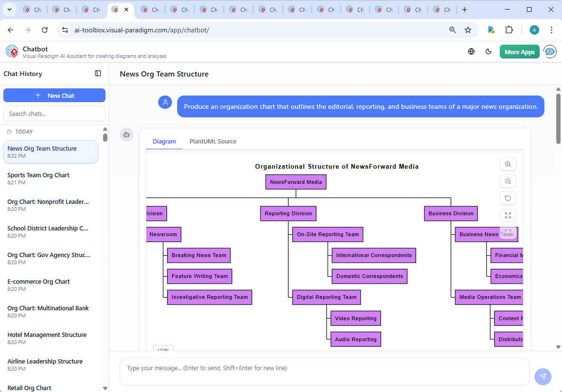Toggle the browser bookmark star
This screenshot has height=392, width=562.
coord(468,29)
